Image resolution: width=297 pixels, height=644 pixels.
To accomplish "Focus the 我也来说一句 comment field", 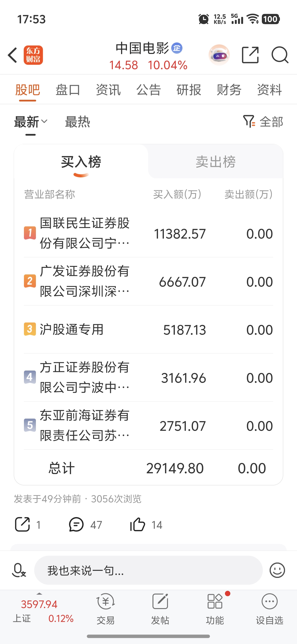I will click(148, 570).
